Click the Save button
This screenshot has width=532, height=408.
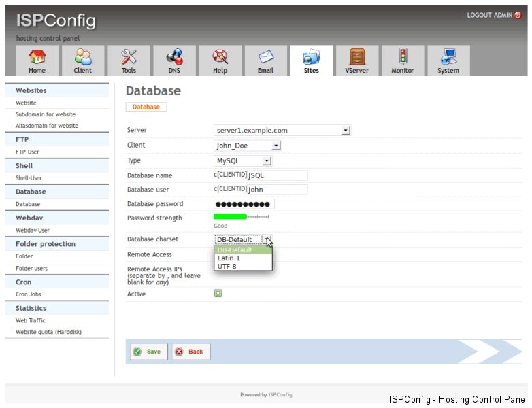pos(148,352)
